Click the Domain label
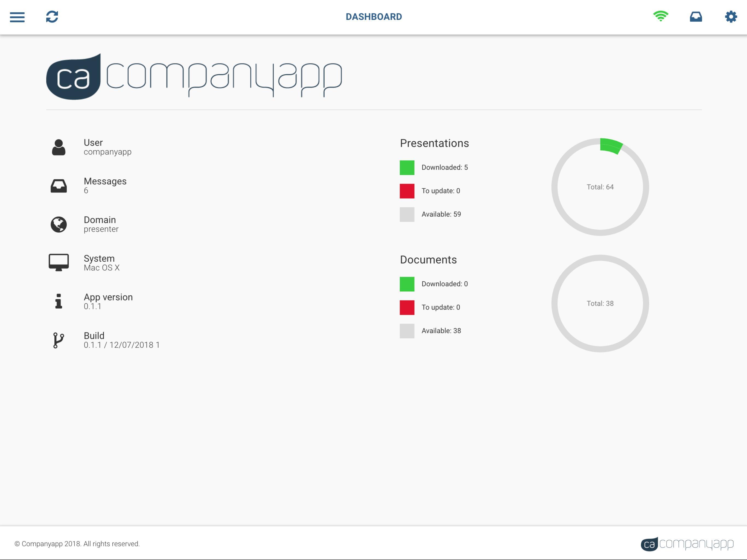 pos(100,220)
